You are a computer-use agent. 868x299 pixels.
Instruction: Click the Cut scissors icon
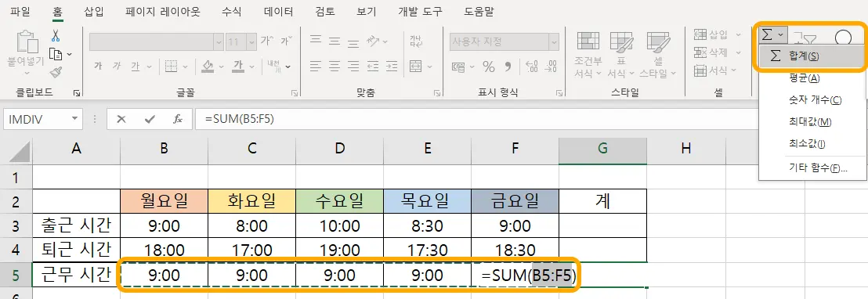tap(56, 36)
